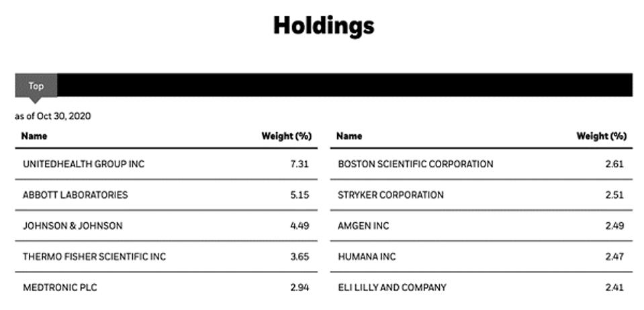
Task: Select JOHNSON & JOHNSON row
Action: (167, 225)
